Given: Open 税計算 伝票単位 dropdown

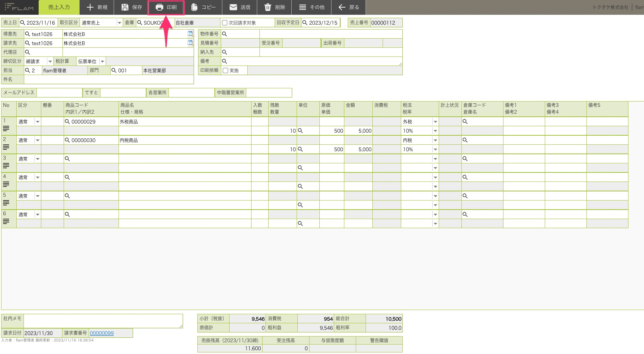Looking at the screenshot, I should click(102, 61).
